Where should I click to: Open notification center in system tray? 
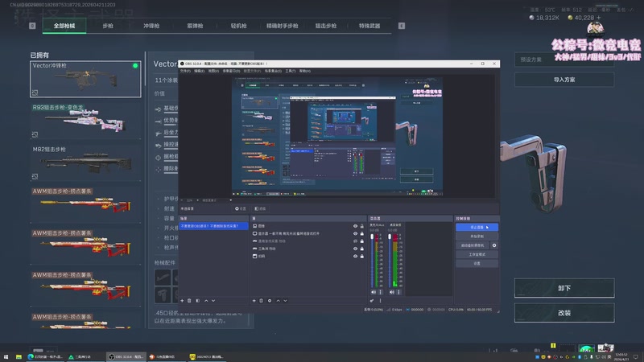(636, 357)
